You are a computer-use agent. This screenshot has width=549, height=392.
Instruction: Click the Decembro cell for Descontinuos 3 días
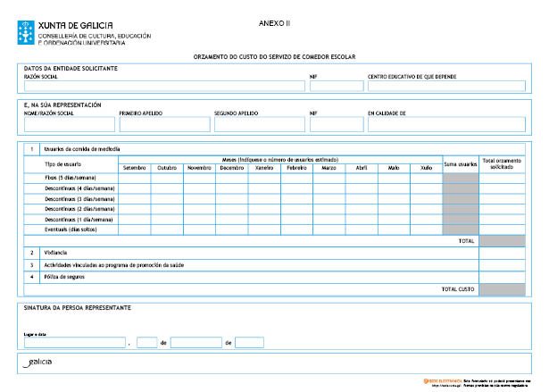(231, 198)
